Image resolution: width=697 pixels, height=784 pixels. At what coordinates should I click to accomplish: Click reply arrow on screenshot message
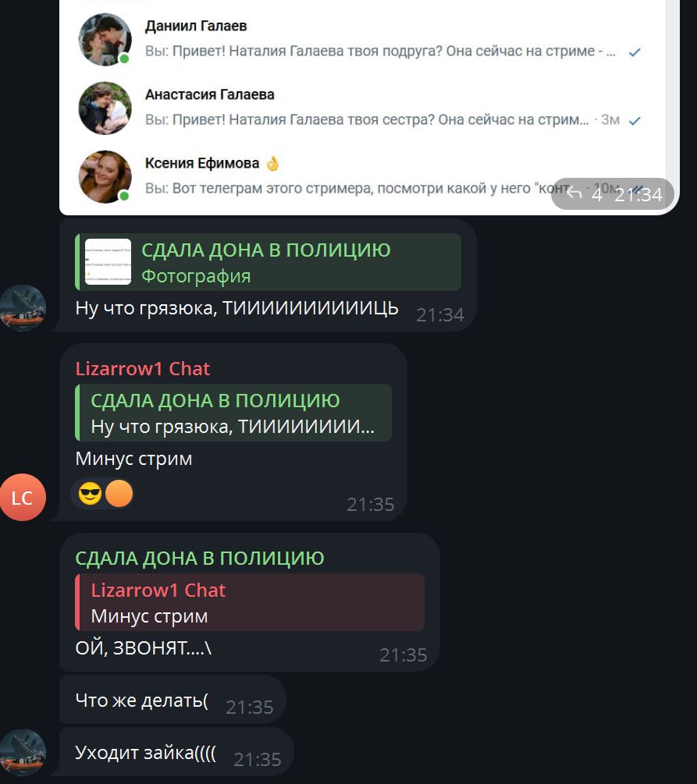pyautogui.click(x=574, y=193)
